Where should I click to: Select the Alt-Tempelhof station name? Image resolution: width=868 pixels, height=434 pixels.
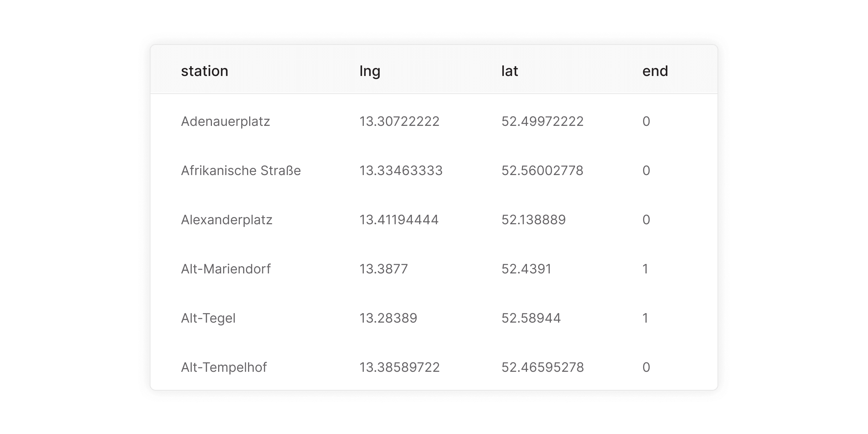pos(224,367)
